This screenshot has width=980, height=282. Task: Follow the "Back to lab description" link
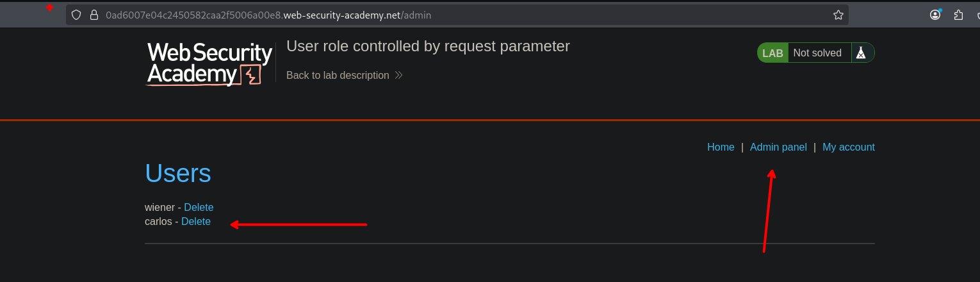click(x=338, y=76)
